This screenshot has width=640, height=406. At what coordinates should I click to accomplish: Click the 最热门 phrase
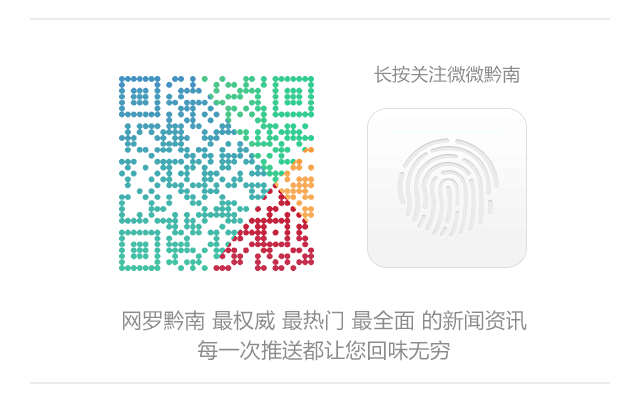click(313, 321)
